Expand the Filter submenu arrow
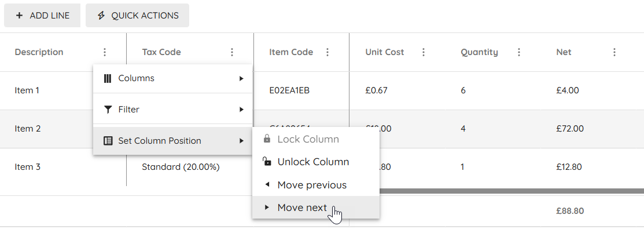Image resolution: width=644 pixels, height=229 pixels. click(241, 110)
